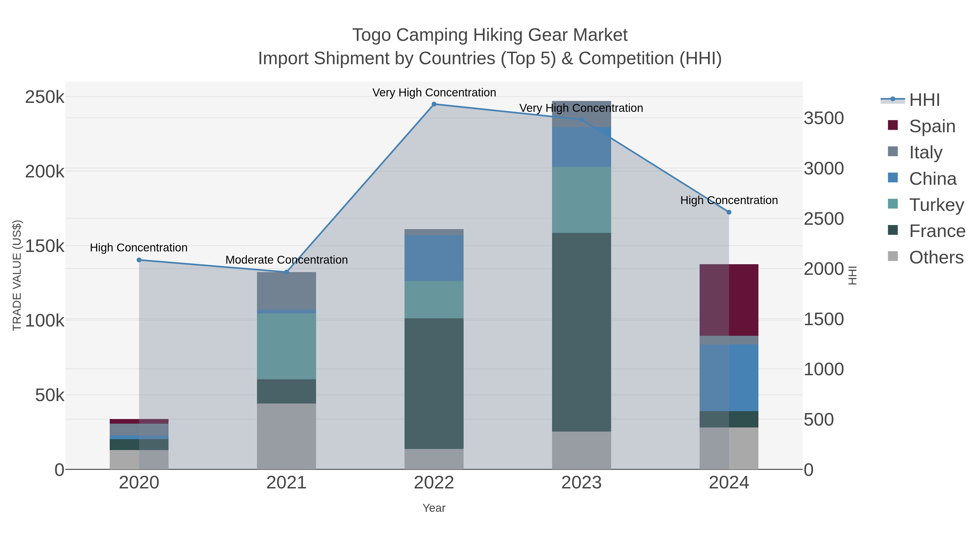Click the 'Very High Concentration' label above 2022
Viewport: 980px width, 551px height.
pos(434,93)
